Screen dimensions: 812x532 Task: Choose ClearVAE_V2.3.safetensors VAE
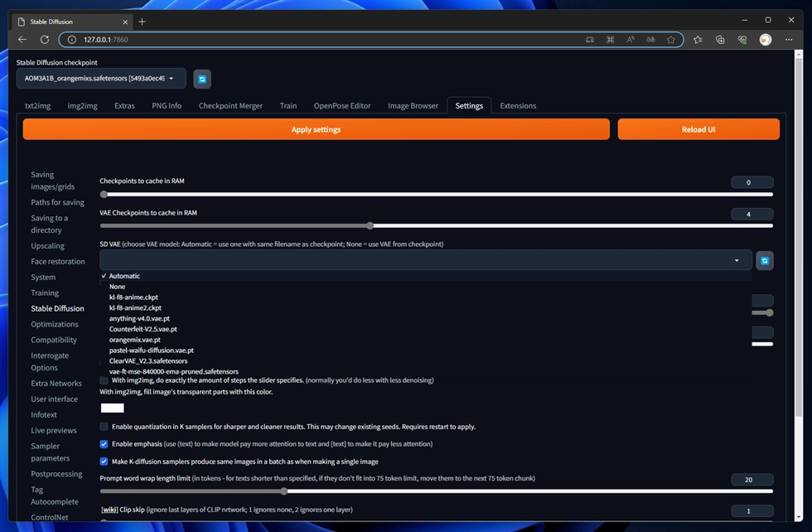(426, 361)
